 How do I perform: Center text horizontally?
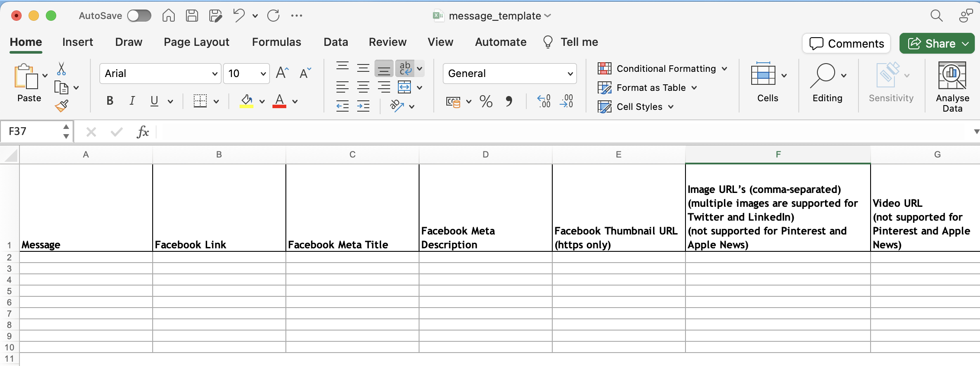[363, 87]
